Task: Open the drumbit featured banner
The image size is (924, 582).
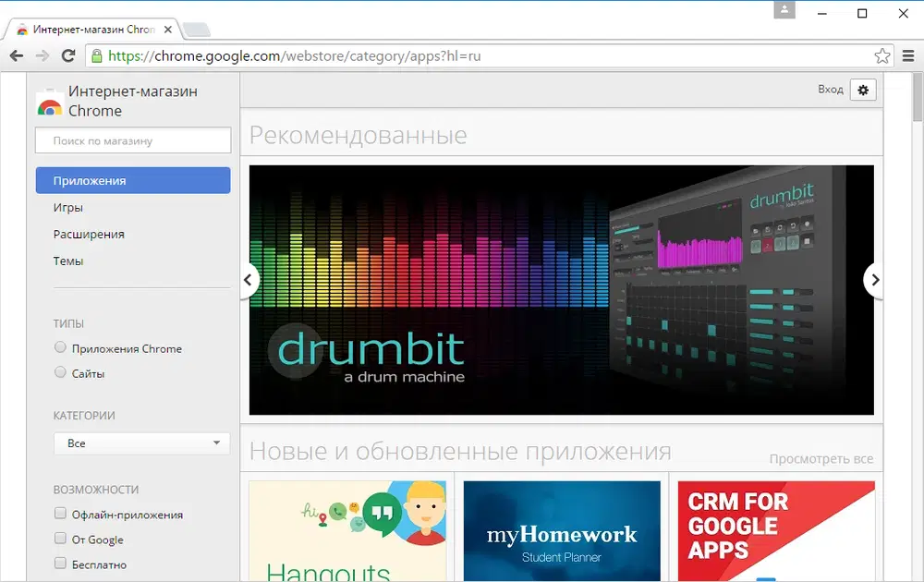Action: (x=562, y=290)
